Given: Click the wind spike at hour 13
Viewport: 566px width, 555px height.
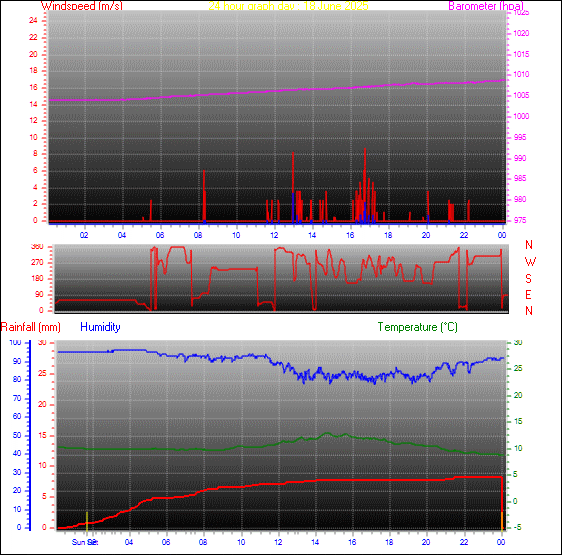Looking at the screenshot, I should [293, 187].
